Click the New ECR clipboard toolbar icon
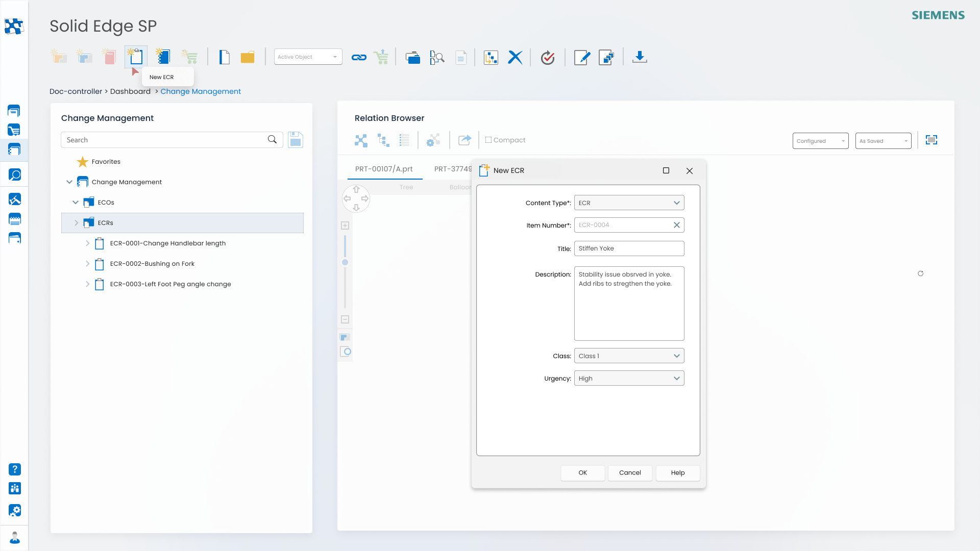Image resolution: width=980 pixels, height=551 pixels. (136, 57)
